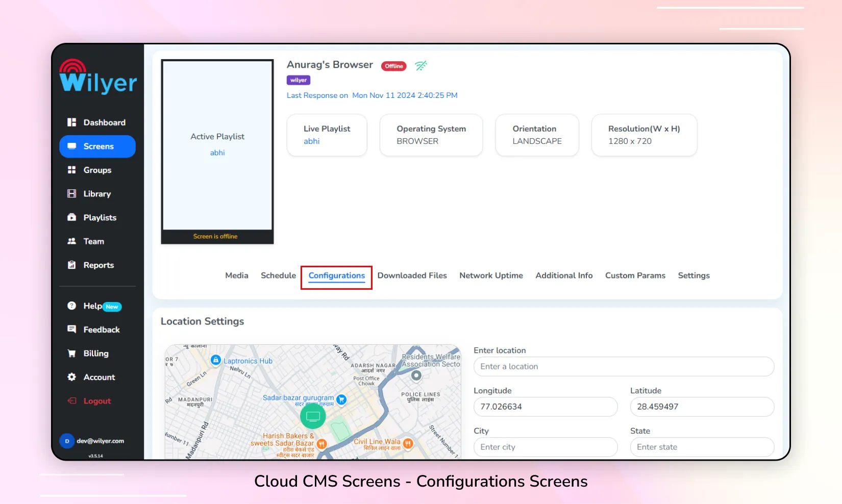Click the Orientation LANDSCAPE card
The height and width of the screenshot is (504, 842).
tap(537, 135)
